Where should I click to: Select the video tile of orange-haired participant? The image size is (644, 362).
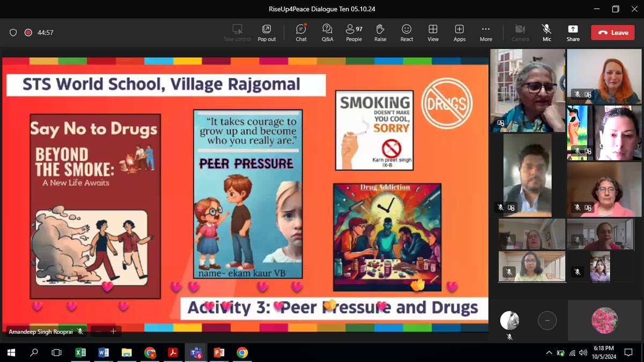[x=604, y=76]
